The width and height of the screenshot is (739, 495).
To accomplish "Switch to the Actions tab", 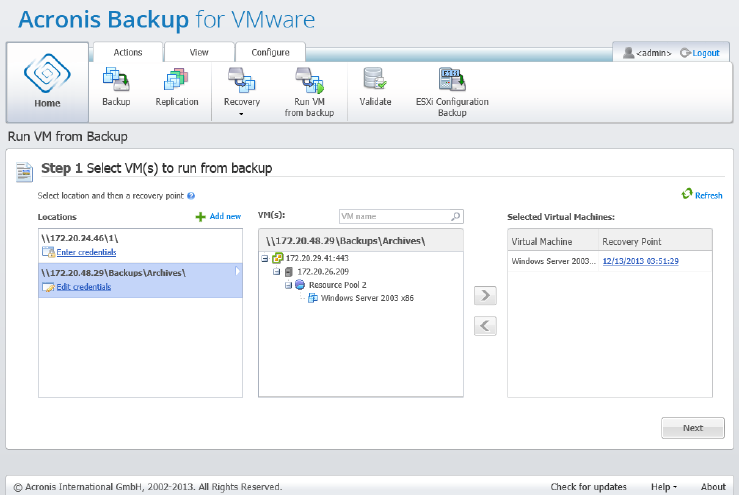I will (128, 52).
